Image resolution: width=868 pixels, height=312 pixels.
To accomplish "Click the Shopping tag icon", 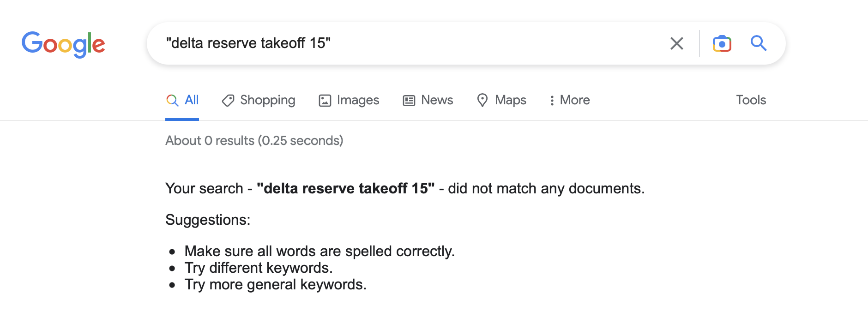I will pos(228,100).
